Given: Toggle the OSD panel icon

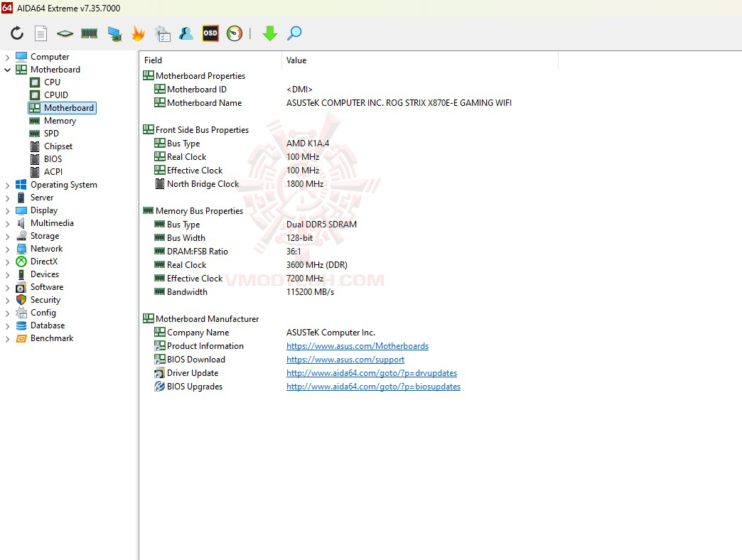Looking at the screenshot, I should tap(210, 33).
